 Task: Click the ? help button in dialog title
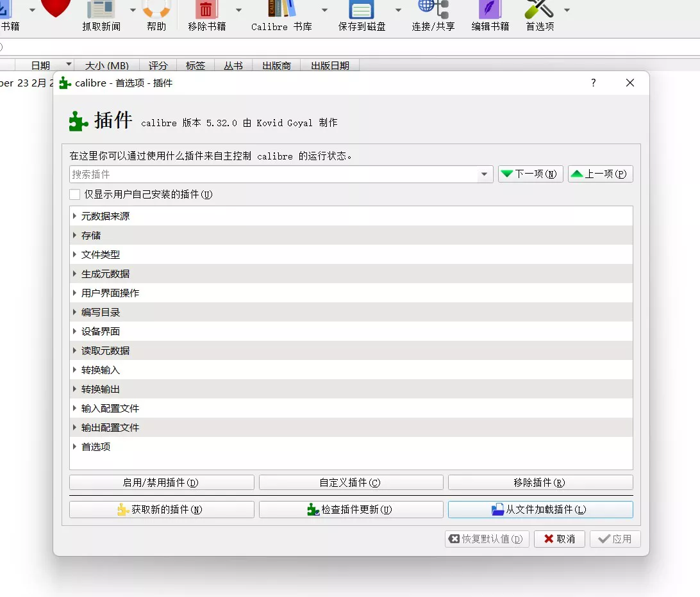click(594, 83)
